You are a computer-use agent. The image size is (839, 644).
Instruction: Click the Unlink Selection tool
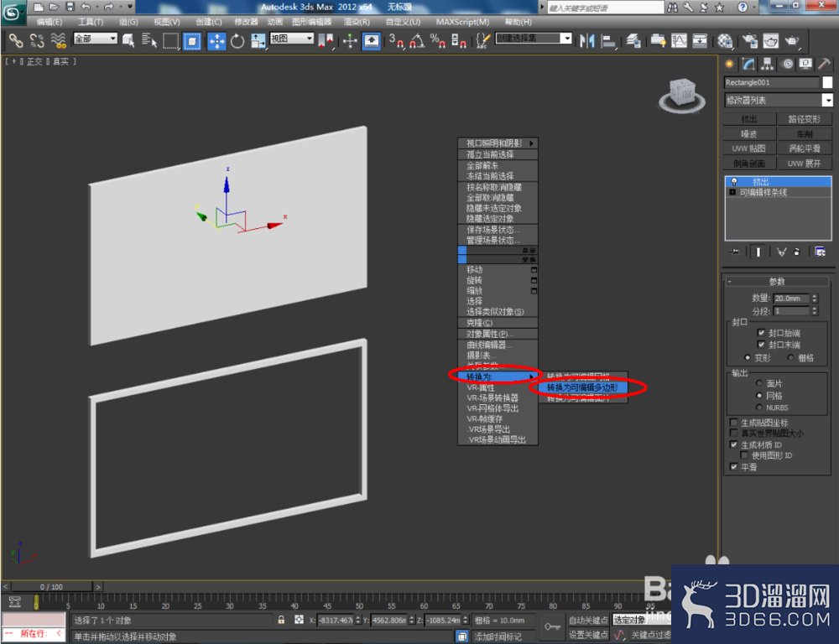(x=37, y=40)
